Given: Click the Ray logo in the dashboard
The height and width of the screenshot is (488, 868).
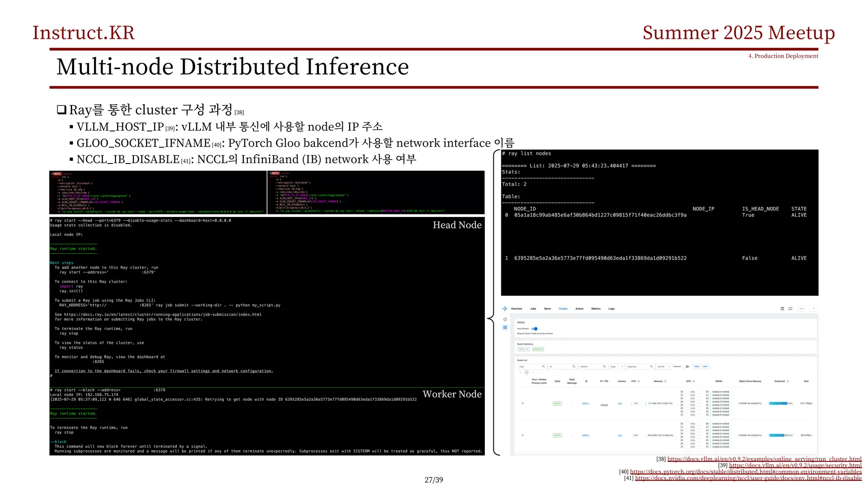Looking at the screenshot, I should pos(505,309).
